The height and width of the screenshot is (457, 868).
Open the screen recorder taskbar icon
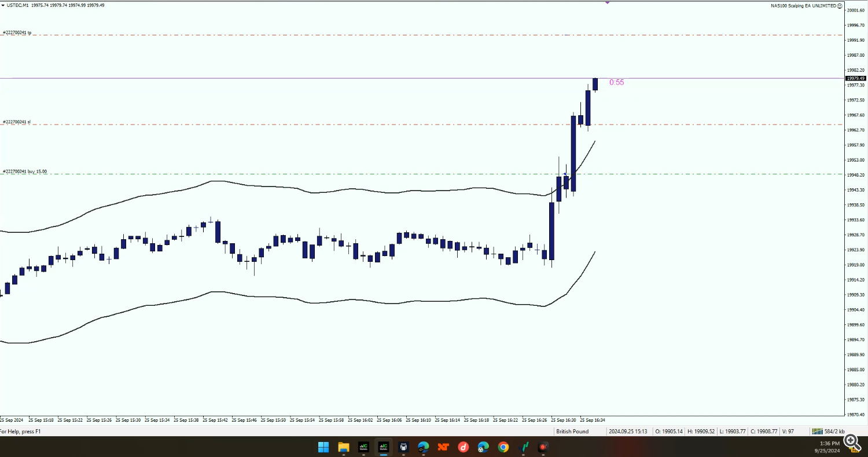click(543, 447)
